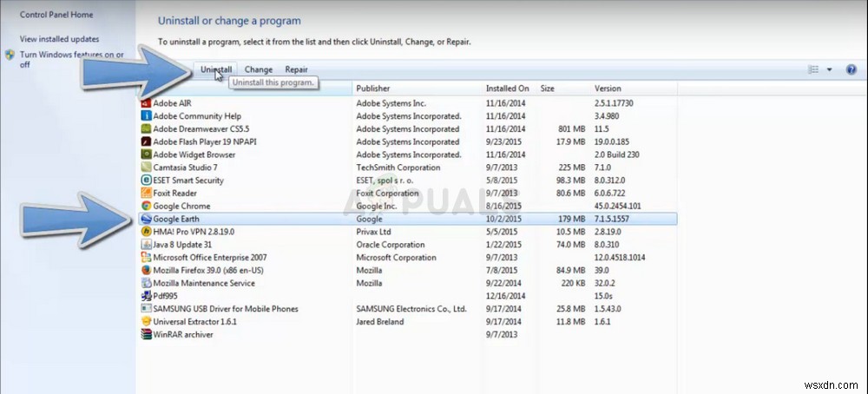The height and width of the screenshot is (394, 868).
Task: Click the ESET Smart Security icon
Action: tap(146, 180)
